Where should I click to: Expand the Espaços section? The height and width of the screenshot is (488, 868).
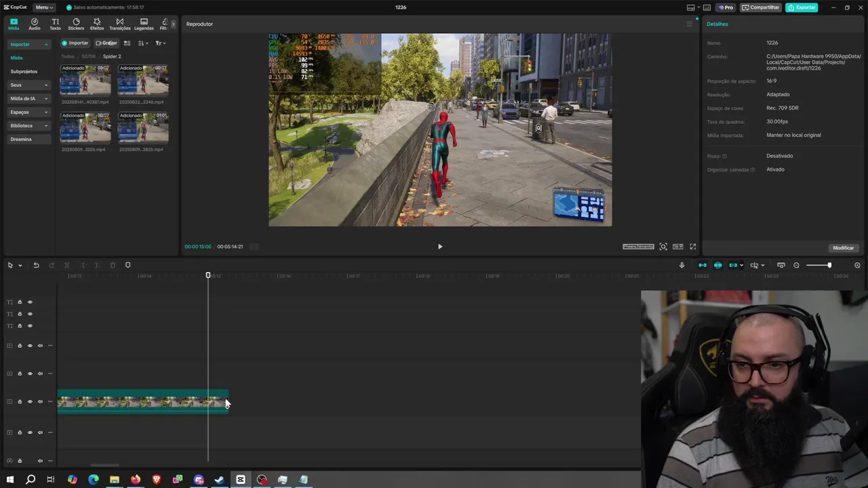[28, 112]
